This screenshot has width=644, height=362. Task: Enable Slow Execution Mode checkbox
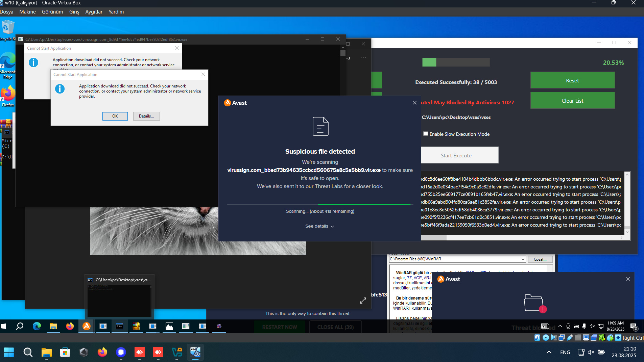click(x=426, y=134)
